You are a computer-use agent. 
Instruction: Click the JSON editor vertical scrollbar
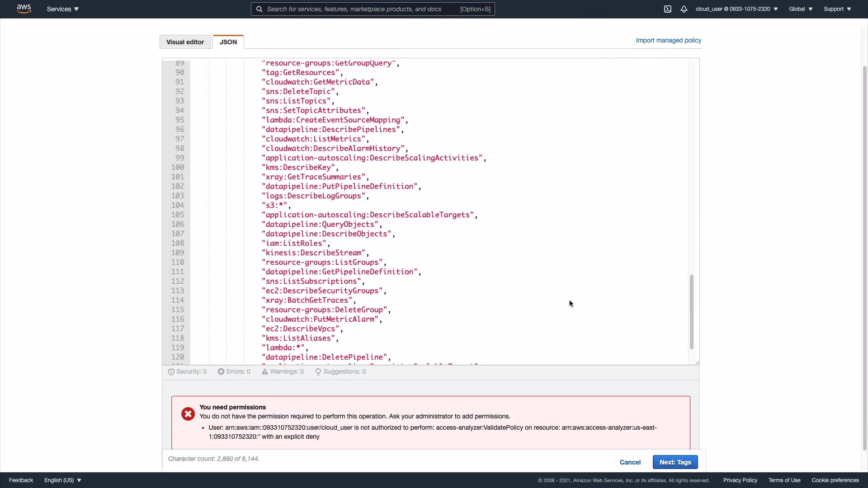pos(691,312)
